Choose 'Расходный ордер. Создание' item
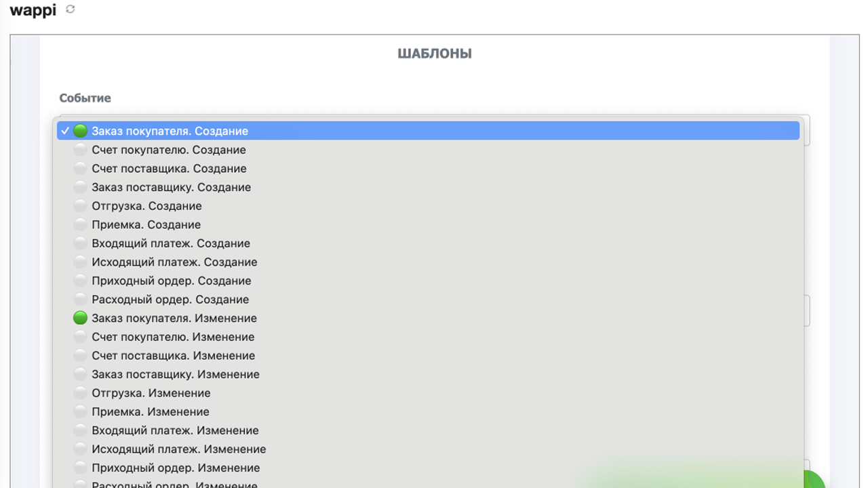This screenshot has height=488, width=868. (x=170, y=300)
